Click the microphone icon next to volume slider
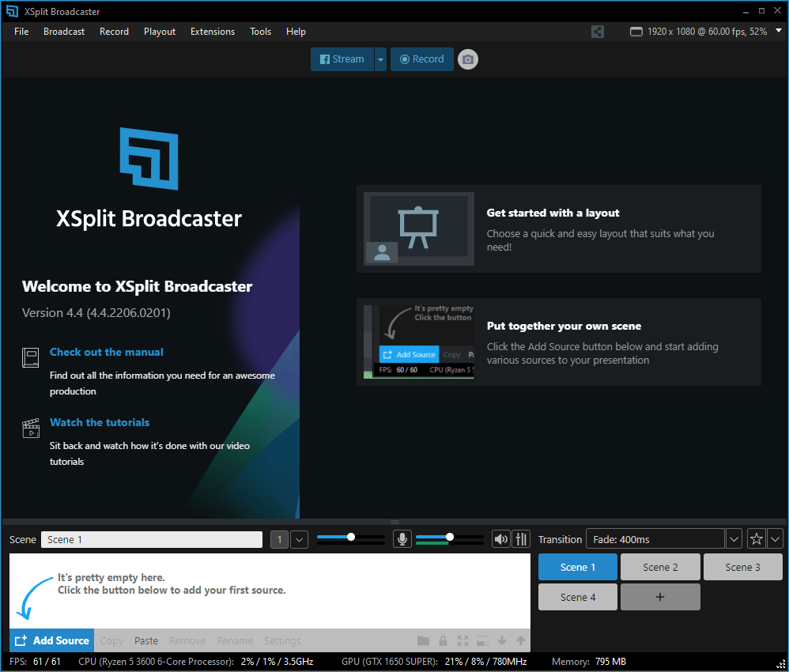The image size is (789, 672). pos(402,538)
